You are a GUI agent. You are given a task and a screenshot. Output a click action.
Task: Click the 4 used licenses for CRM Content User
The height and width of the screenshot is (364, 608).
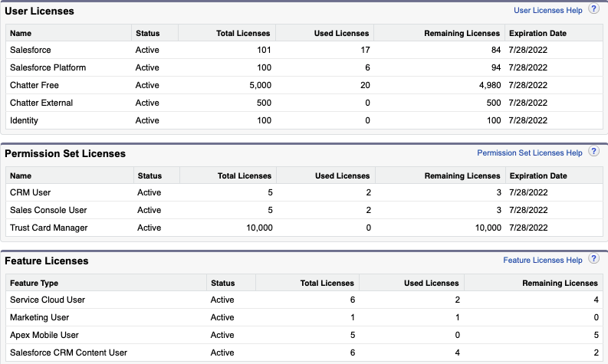[x=457, y=353]
